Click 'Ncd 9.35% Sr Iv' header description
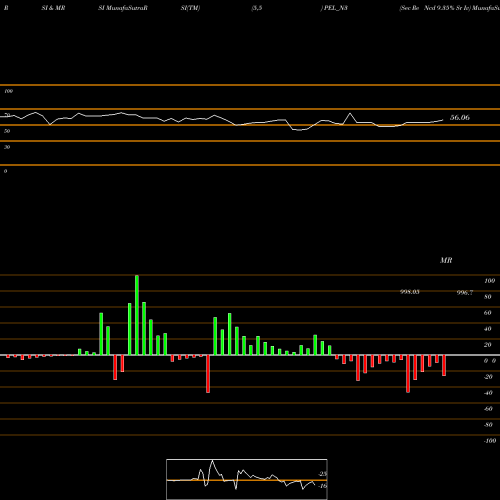Image resolution: width=500 pixels, height=500 pixels. (447, 8)
